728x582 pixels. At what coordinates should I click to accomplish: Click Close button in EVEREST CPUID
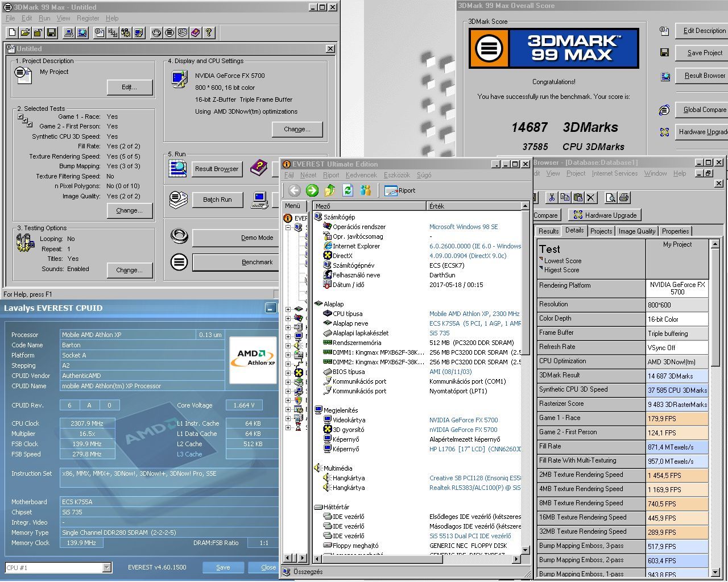pos(263,567)
